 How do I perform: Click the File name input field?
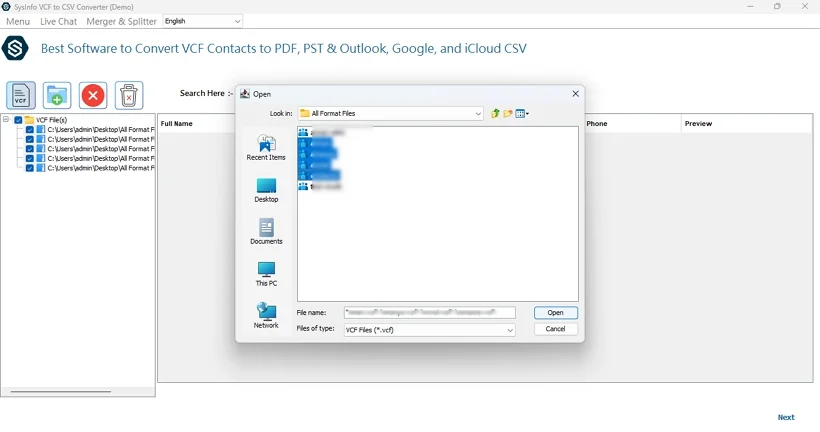(x=429, y=313)
